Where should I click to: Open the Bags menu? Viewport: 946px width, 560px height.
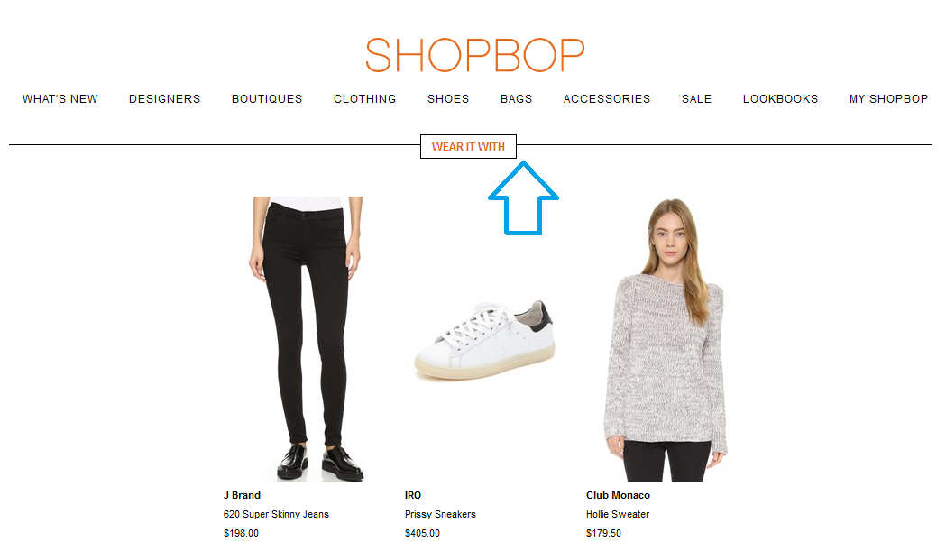coord(517,99)
